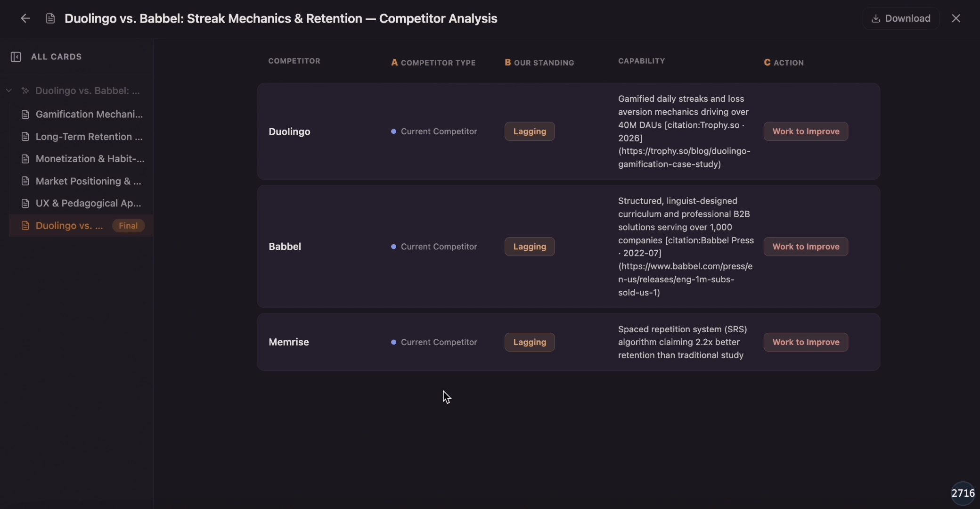980x509 pixels.
Task: Click the 2716 counter badge
Action: click(x=963, y=493)
